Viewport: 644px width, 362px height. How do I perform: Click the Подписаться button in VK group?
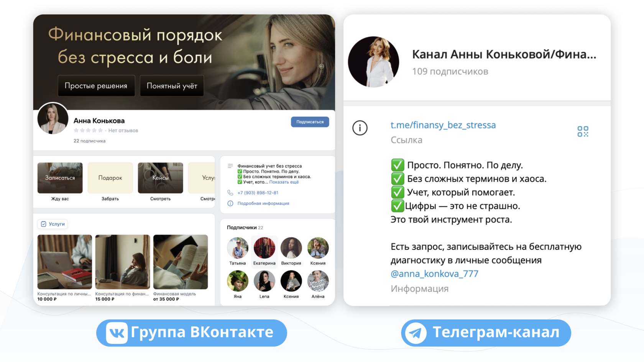310,122
